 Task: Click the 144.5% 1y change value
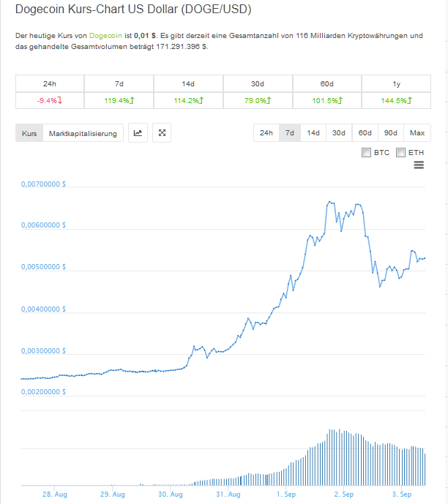click(396, 101)
